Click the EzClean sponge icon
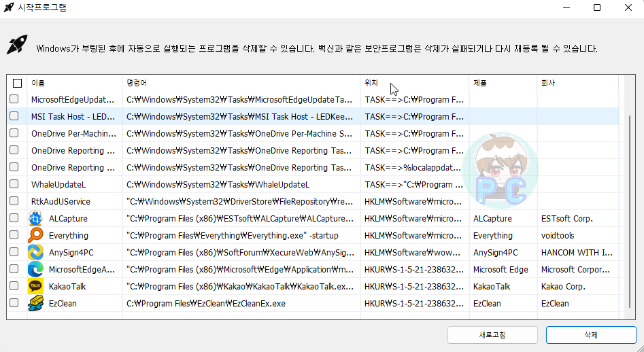Viewport: 644px width, 352px height. (x=36, y=303)
